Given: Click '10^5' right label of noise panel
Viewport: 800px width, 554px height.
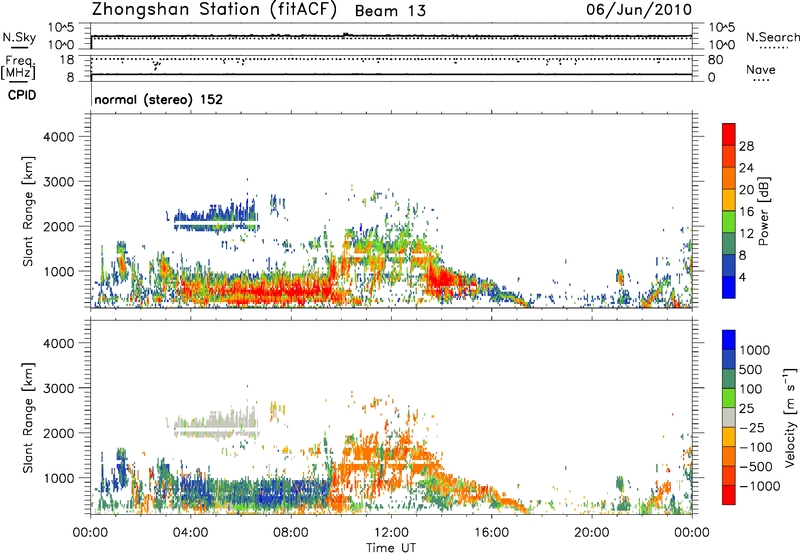Looking at the screenshot, I should coord(722,27).
